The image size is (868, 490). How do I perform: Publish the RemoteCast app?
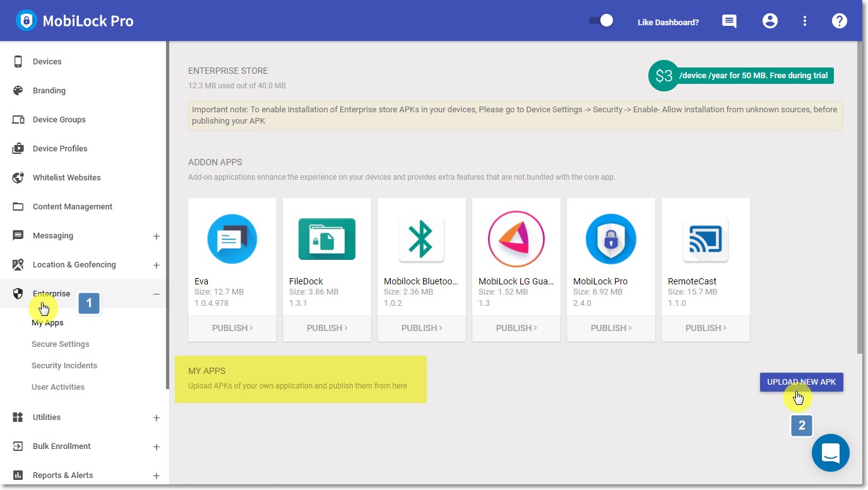tap(706, 328)
